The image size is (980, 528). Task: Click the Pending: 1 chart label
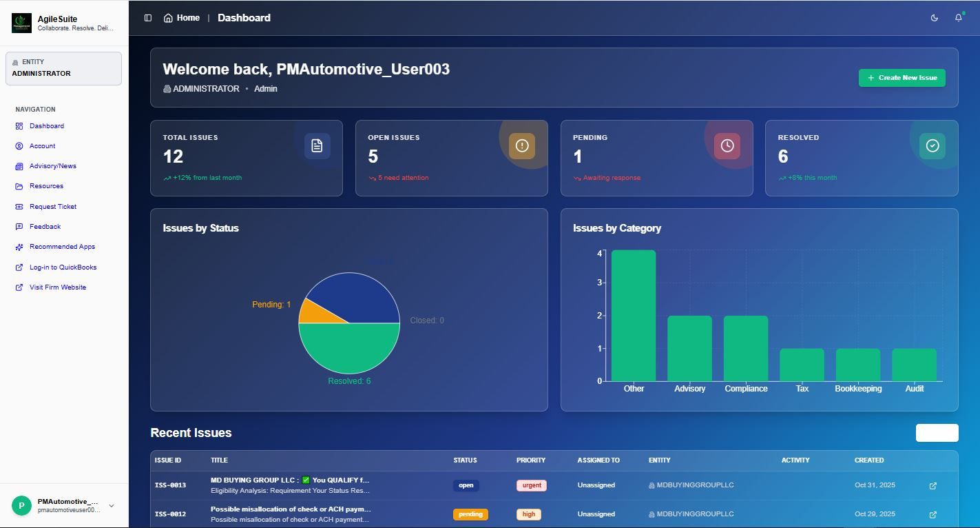click(271, 305)
